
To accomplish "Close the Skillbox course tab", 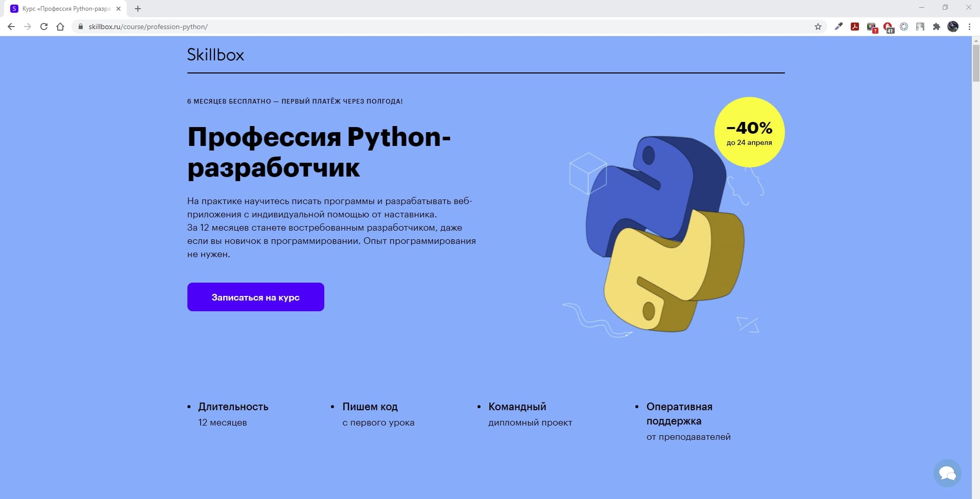I will [118, 9].
